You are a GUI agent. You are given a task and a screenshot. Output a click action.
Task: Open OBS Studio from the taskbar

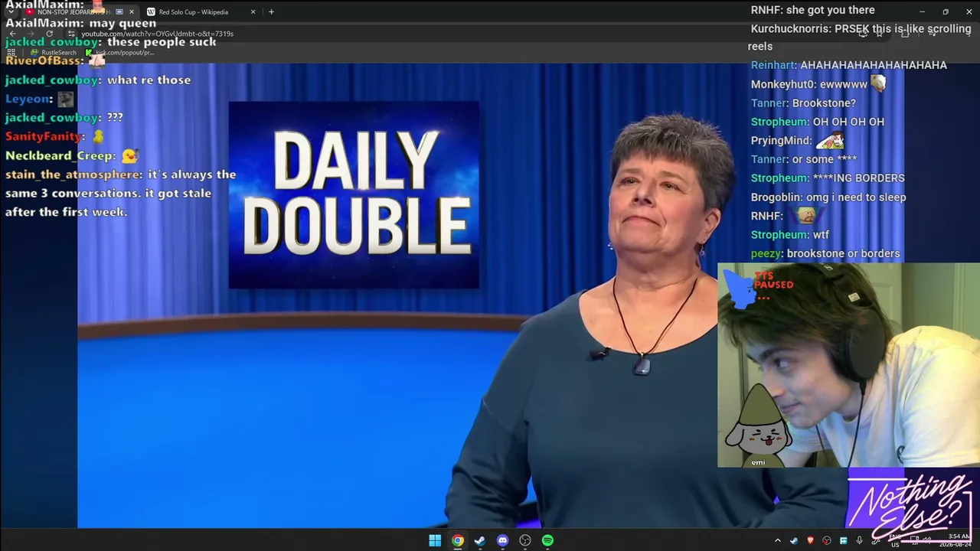click(x=525, y=540)
